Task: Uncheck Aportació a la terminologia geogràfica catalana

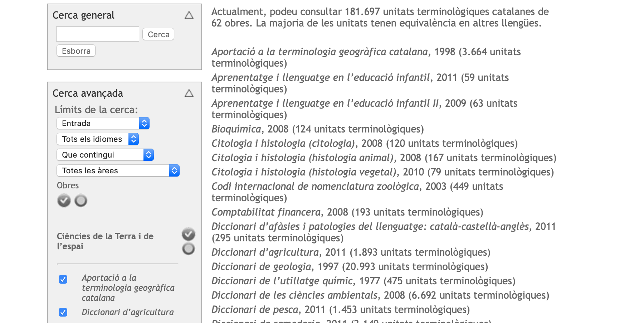Action: tap(63, 279)
